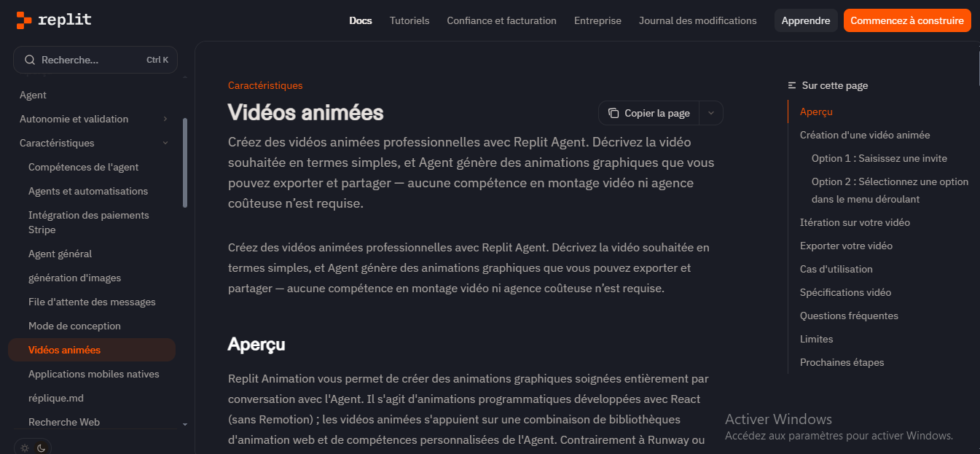980x454 pixels.
Task: Collapse the Caractéristiques sidebar section
Action: point(165,143)
